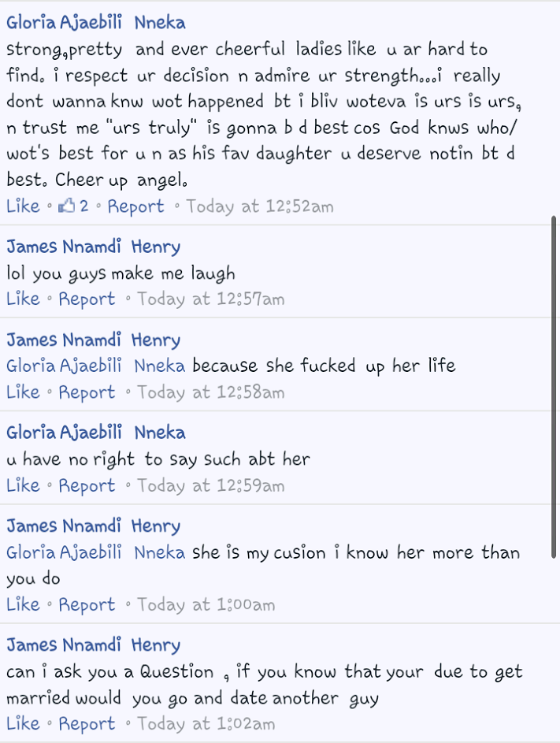Like Gloria's comment posted at 12:52am
Image resolution: width=560 pixels, height=743 pixels.
point(23,206)
